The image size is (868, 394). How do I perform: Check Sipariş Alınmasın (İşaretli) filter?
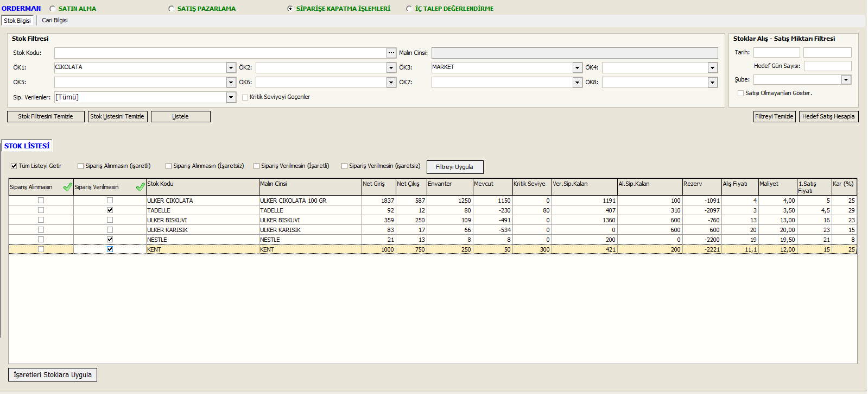coord(81,166)
